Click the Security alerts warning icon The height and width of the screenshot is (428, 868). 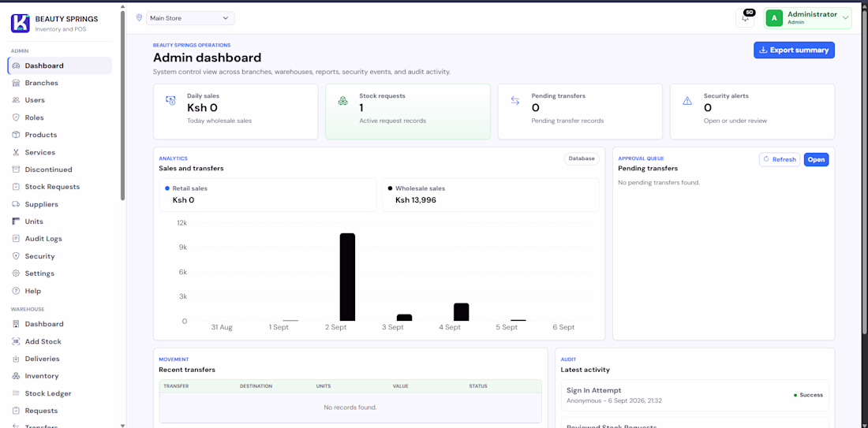(687, 101)
